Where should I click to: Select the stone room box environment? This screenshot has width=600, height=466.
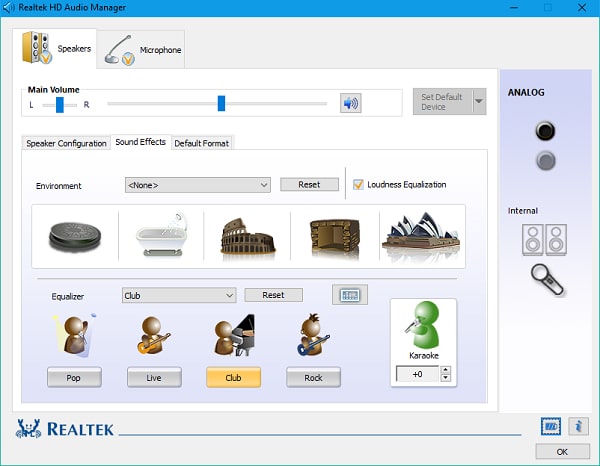(x=333, y=236)
